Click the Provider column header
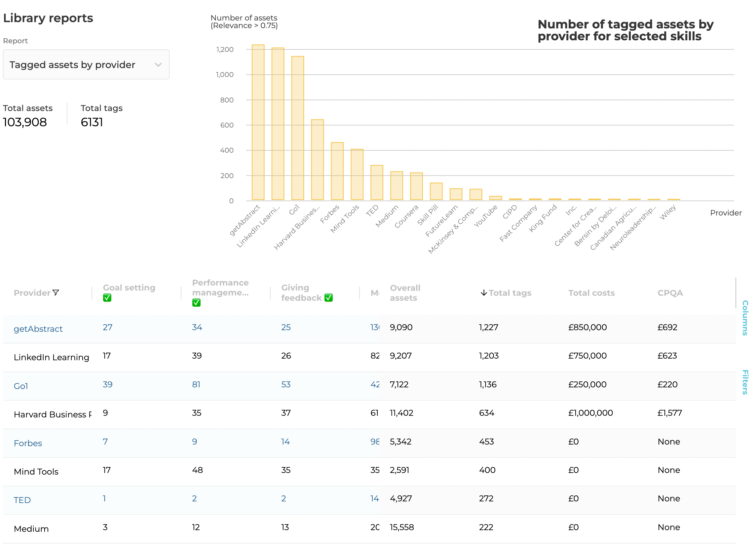The image size is (756, 544). coord(32,293)
